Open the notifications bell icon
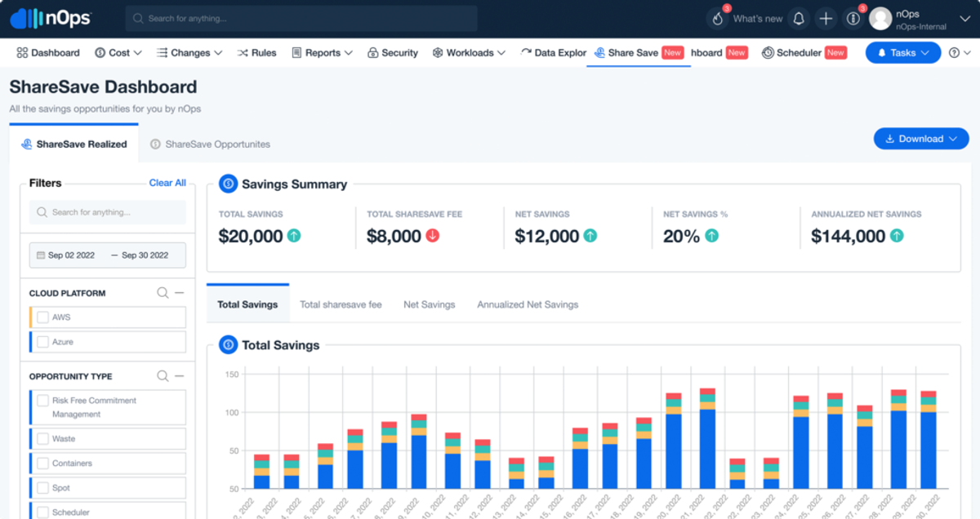The width and height of the screenshot is (980, 519). (799, 19)
